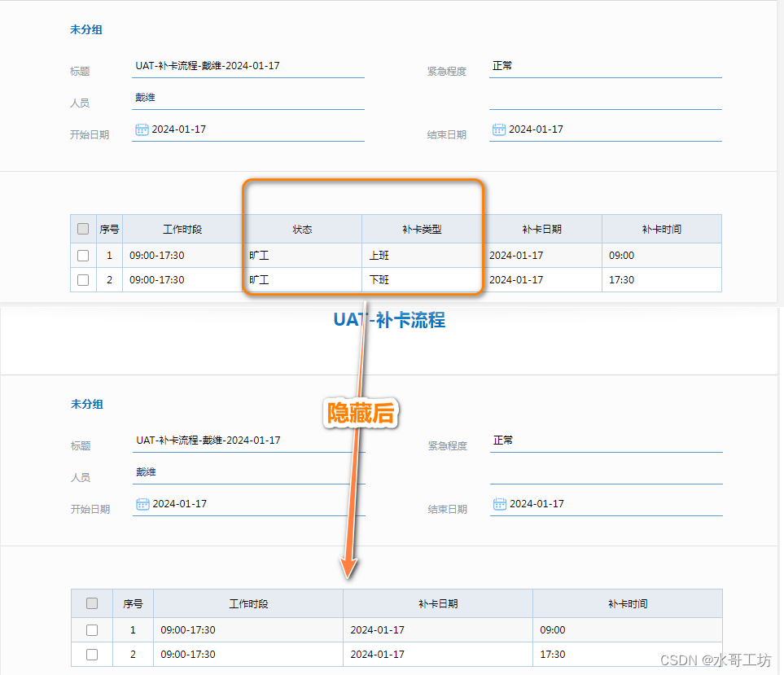Viewport: 784px width, 675px height.
Task: Toggle the select-all checkbox in the first table
Action: coord(82,229)
